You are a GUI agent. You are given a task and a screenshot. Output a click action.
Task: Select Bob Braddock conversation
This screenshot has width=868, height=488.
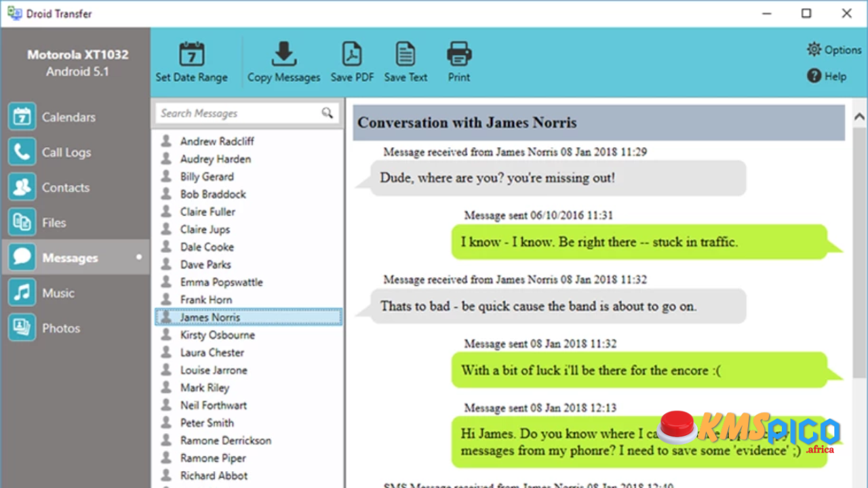(x=213, y=194)
